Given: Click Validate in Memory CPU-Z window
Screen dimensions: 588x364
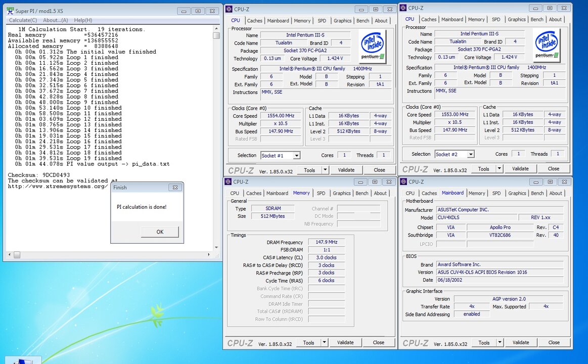Looking at the screenshot, I should [345, 342].
